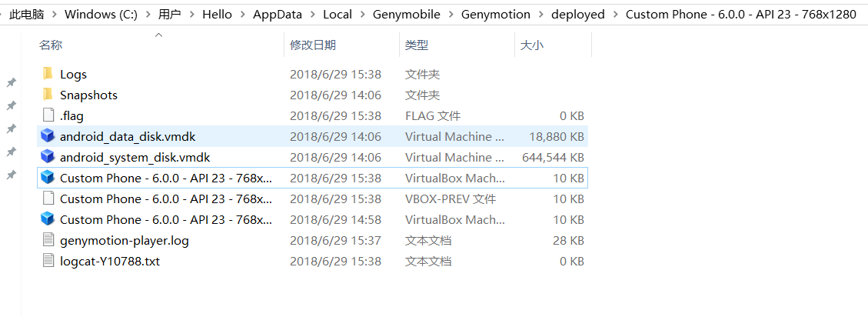Click the 2018/6/29 15:37 date cell
This screenshot has height=317, width=868.
point(335,241)
